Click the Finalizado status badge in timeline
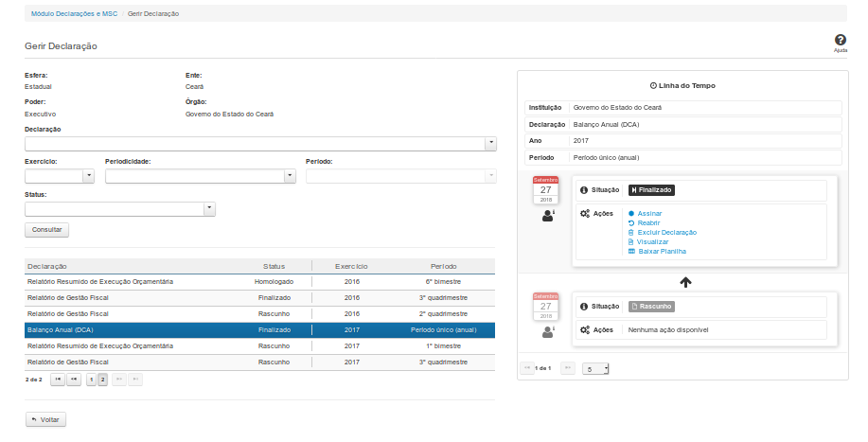 (x=651, y=190)
